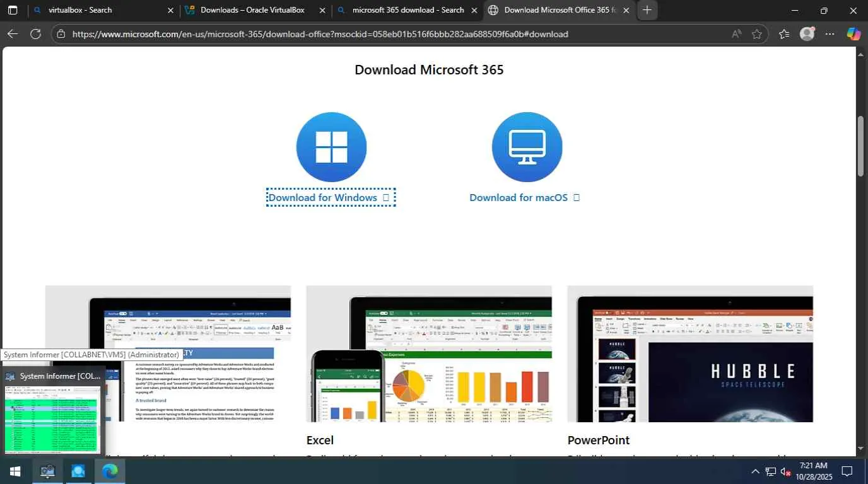Open Settings and more ellipsis menu
This screenshot has height=484, width=868.
click(830, 34)
